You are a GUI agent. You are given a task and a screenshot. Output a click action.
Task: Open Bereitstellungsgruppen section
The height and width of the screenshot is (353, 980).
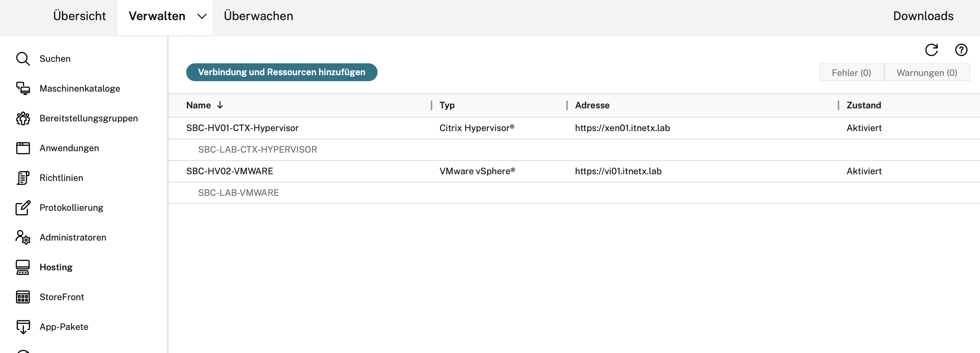[89, 118]
